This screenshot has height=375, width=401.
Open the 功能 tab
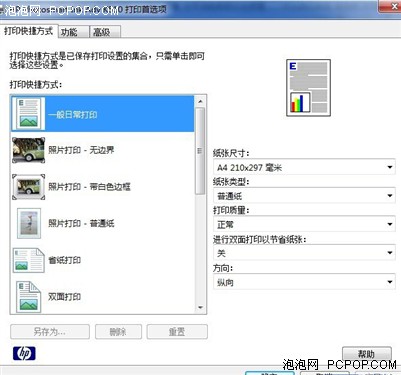73,32
